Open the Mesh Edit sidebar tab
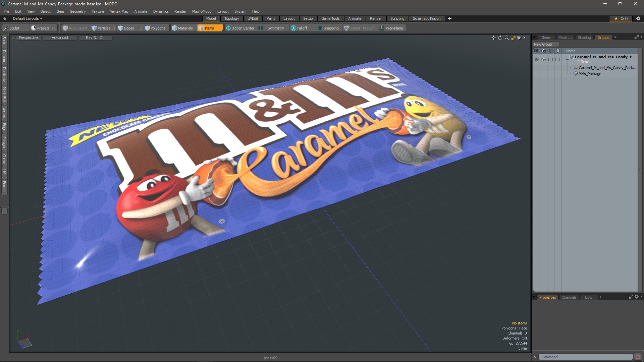Viewport: 644px width, 362px height. pyautogui.click(x=4, y=95)
